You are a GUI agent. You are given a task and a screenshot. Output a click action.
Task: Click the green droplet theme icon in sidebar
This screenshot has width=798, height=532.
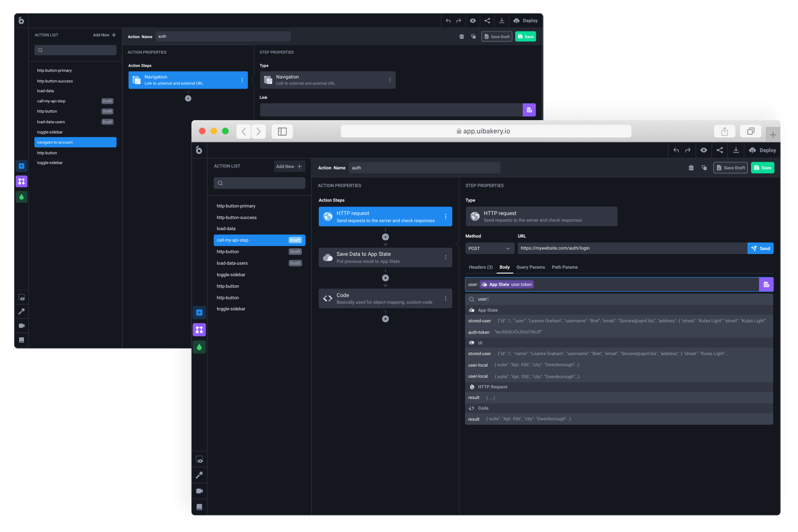(199, 347)
